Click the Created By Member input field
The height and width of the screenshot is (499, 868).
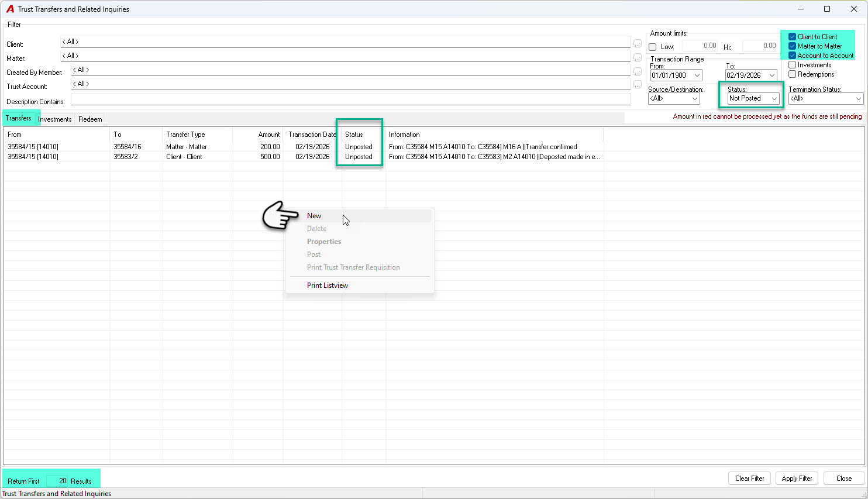[350, 70]
